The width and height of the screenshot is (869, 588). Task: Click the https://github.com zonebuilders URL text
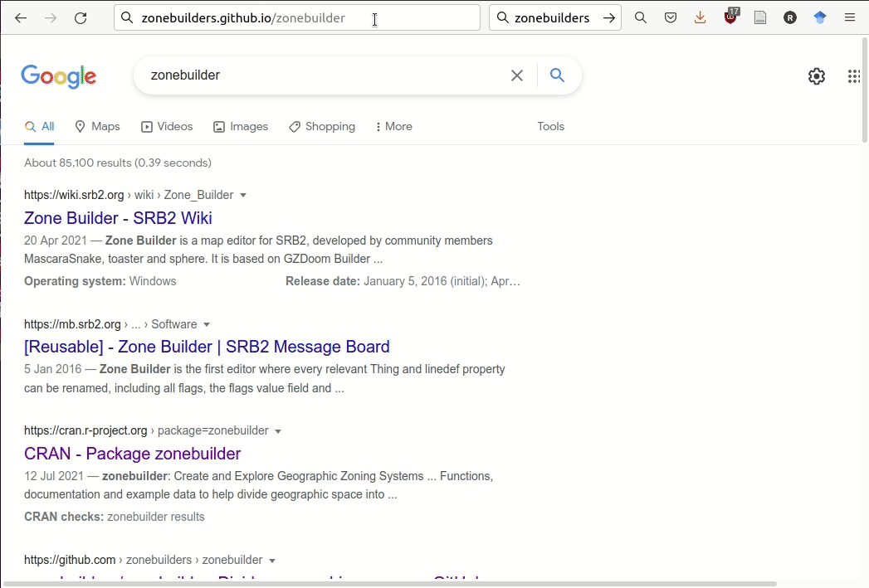[143, 561]
